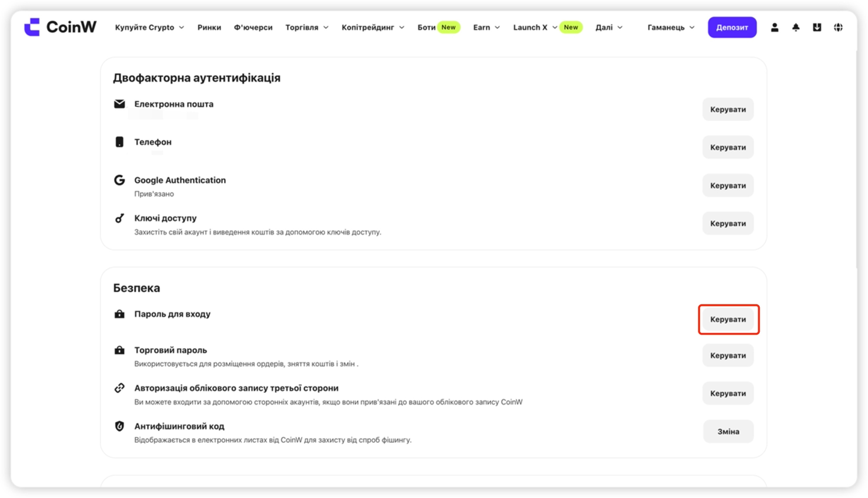868x498 pixels.
Task: Click Зміна for Антифішинговий код
Action: click(x=728, y=432)
